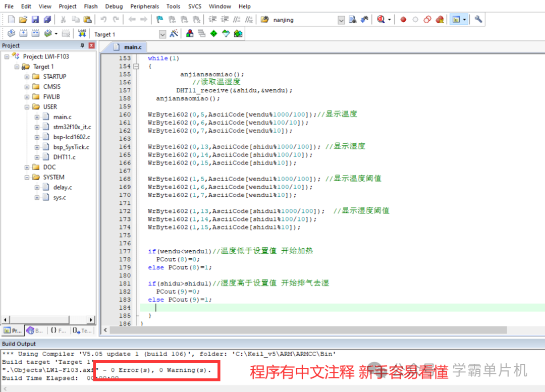545x392 pixels.
Task: Expand the CMSIS folder
Action: [x=27, y=87]
